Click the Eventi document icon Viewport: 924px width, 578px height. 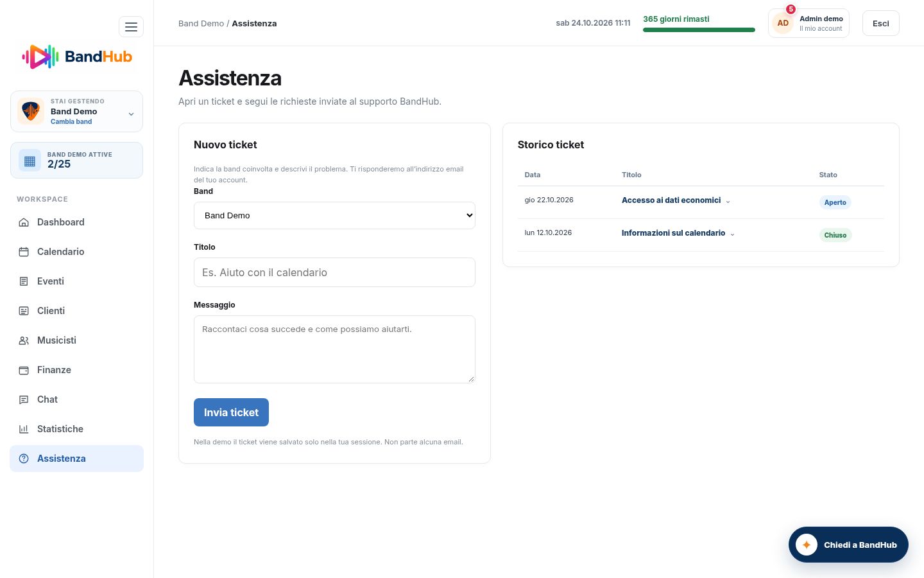pos(24,281)
